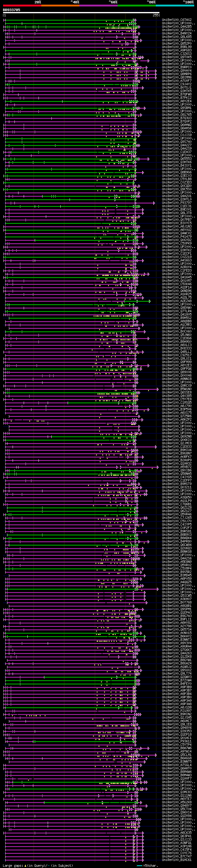Screen dimensions: 197x868
Task: Select row UniRef100_Q69ZN8
Action: (x=177, y=437)
